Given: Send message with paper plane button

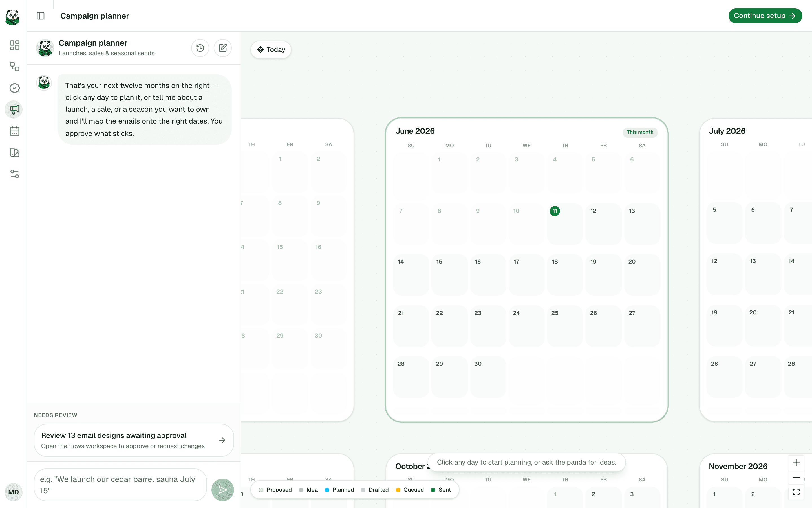Looking at the screenshot, I should point(222,490).
